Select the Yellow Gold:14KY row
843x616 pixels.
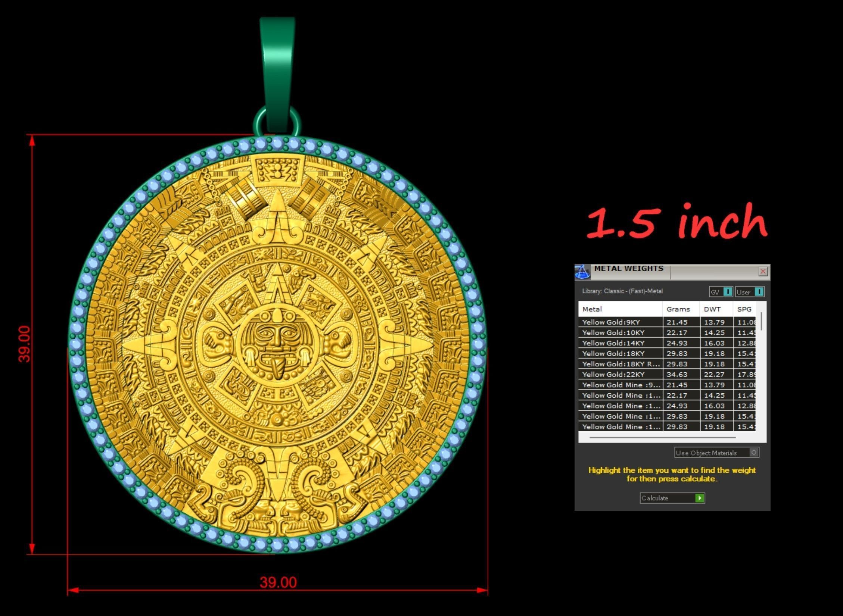coord(667,343)
